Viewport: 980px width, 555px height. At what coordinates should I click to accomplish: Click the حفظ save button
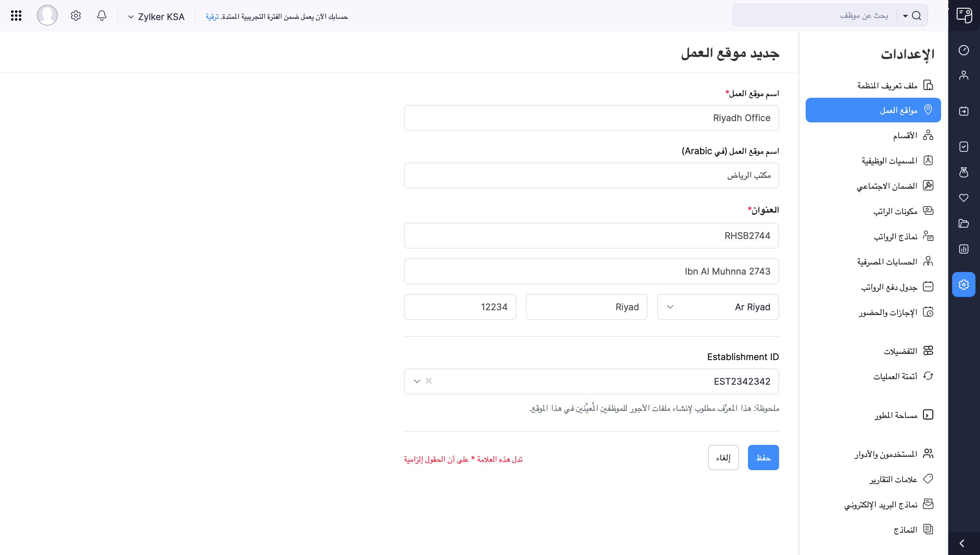coord(763,458)
